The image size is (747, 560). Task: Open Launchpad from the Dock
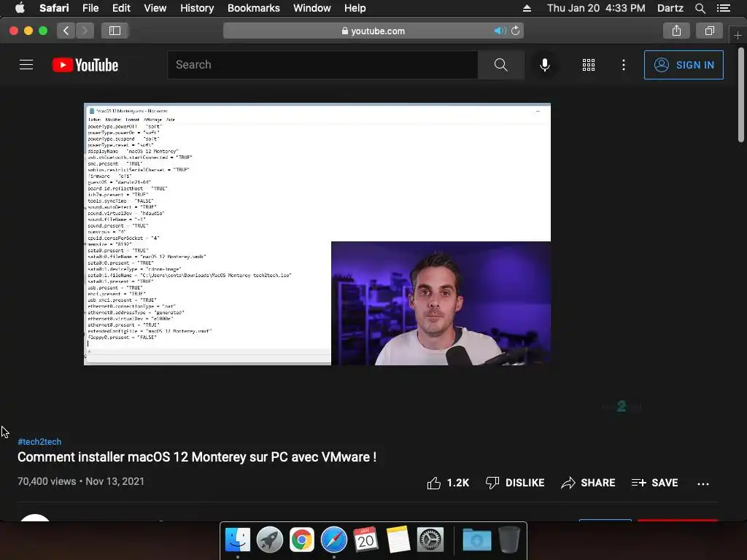[270, 540]
